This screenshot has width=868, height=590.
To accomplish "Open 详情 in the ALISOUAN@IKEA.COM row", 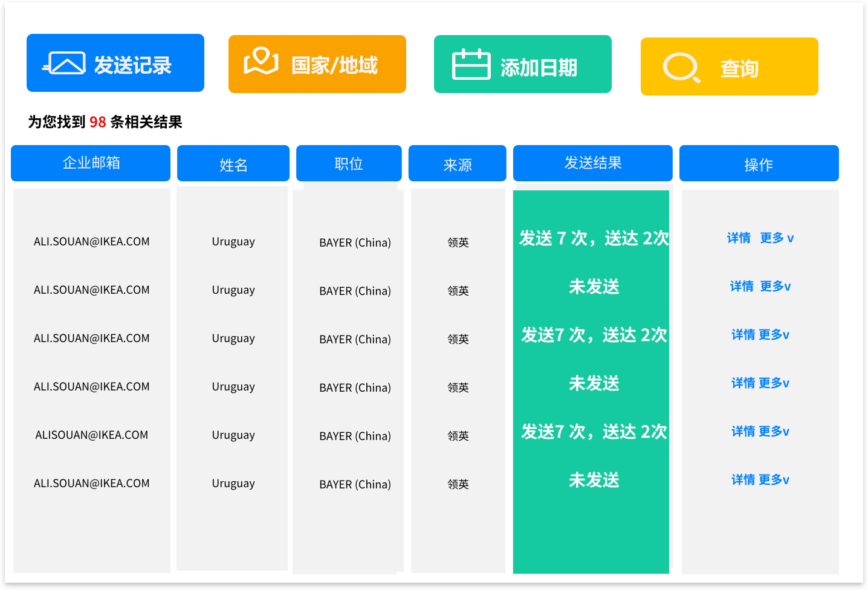I will pyautogui.click(x=743, y=432).
